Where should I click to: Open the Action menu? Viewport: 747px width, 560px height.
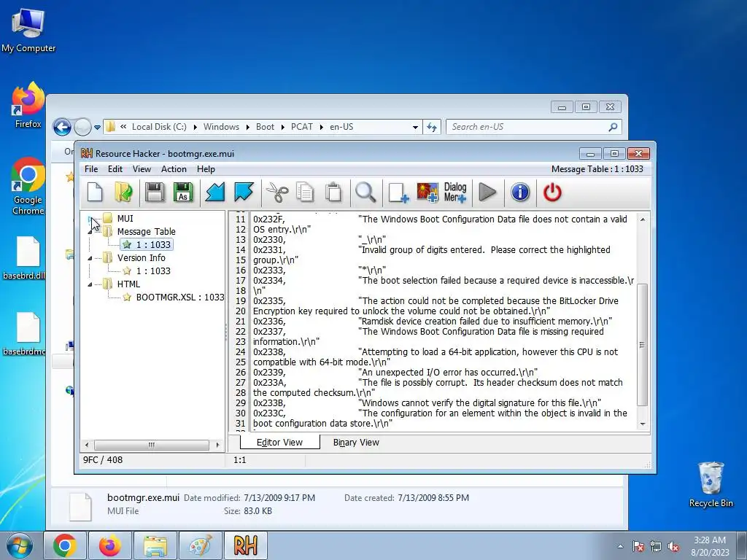174,169
